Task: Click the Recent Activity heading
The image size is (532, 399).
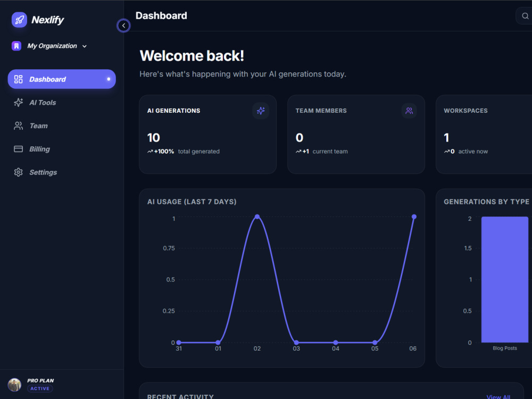Action: [180, 397]
